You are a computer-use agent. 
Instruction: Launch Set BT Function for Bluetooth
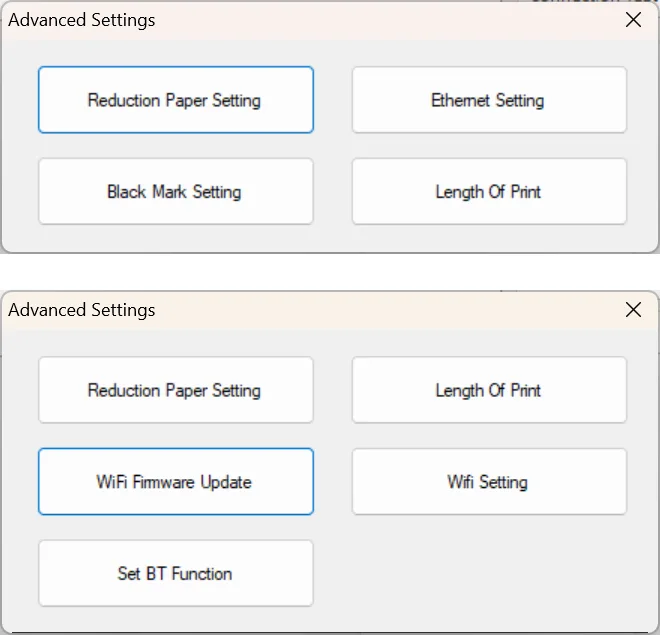click(x=175, y=573)
